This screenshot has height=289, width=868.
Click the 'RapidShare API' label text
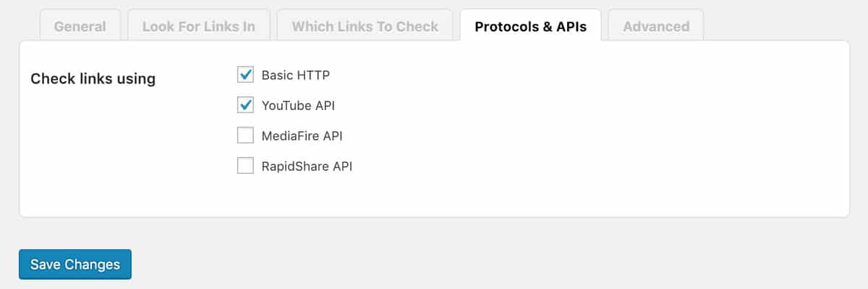pos(307,166)
